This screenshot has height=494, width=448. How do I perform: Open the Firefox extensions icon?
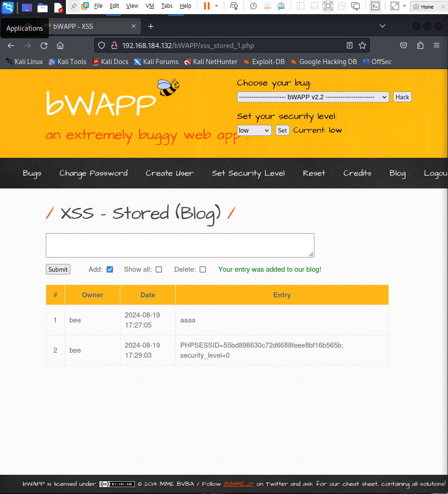point(420,46)
